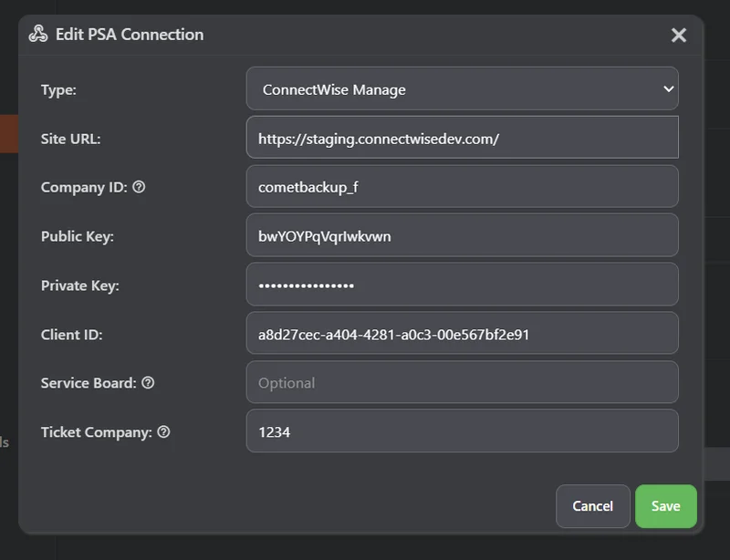Viewport: 730px width, 560px height.
Task: Click the 'Service Board:' label text
Action: (89, 383)
